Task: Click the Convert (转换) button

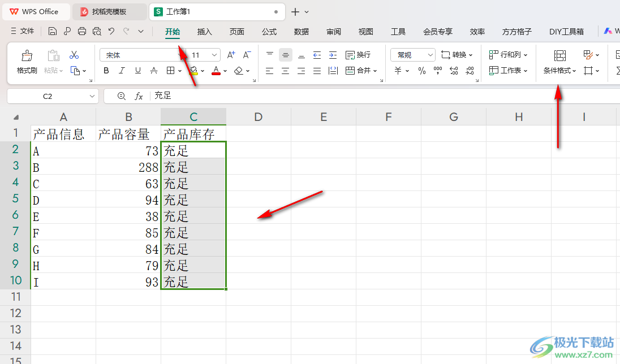Action: 457,55
